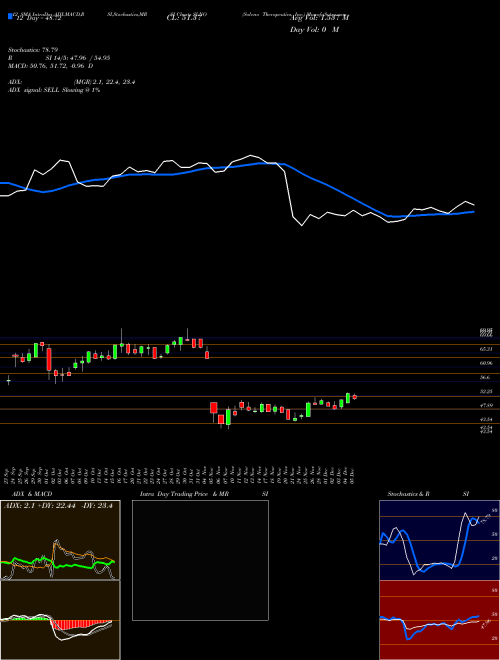Click 'ADX signal: SELL Slowing @ 1%' text
The image size is (500, 660).
[54, 90]
